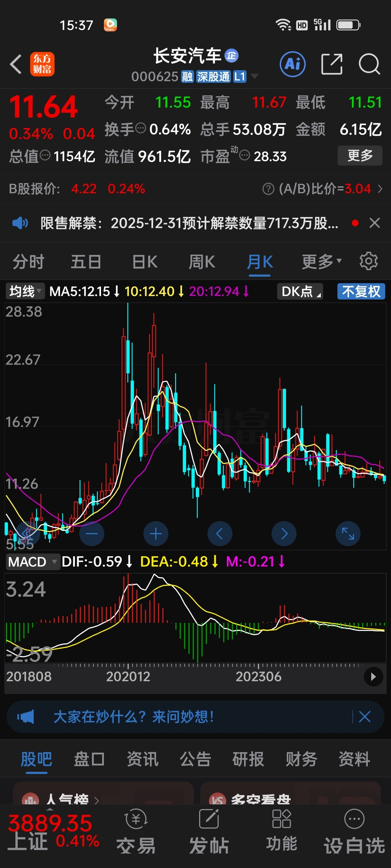Tap the speaker announcement icon
Image resolution: width=391 pixels, height=868 pixels.
(x=20, y=223)
